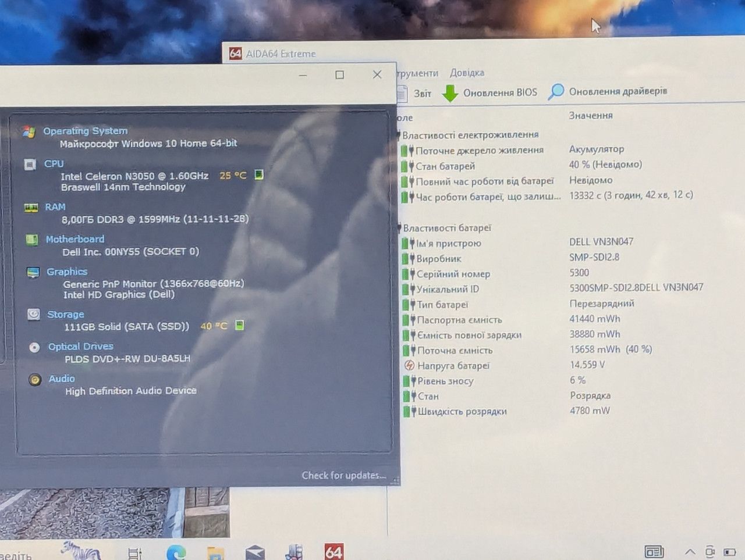Viewport: 745px width, 560px height.
Task: Open the Audio section link
Action: click(62, 379)
